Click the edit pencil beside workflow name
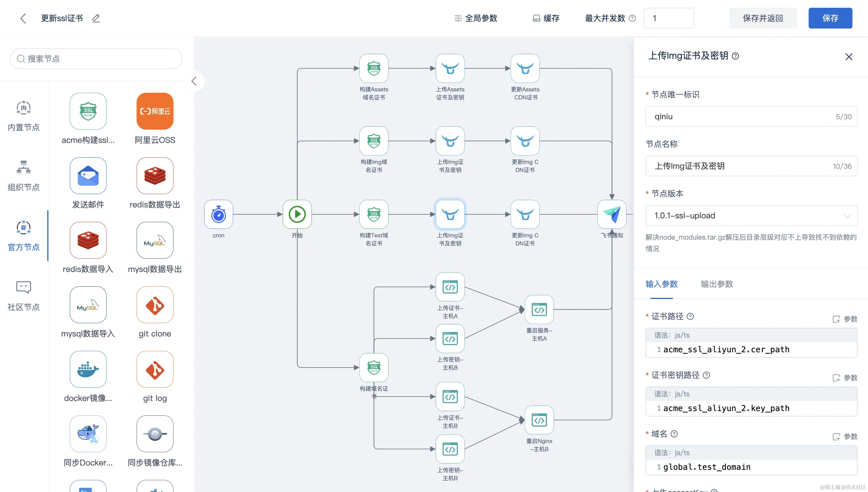 96,18
